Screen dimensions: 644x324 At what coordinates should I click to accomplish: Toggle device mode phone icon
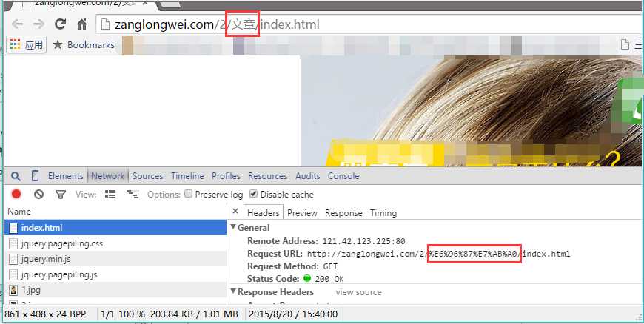click(36, 176)
